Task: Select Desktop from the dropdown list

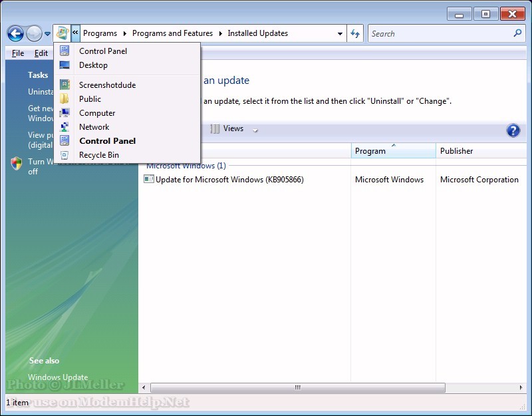Action: tap(93, 65)
